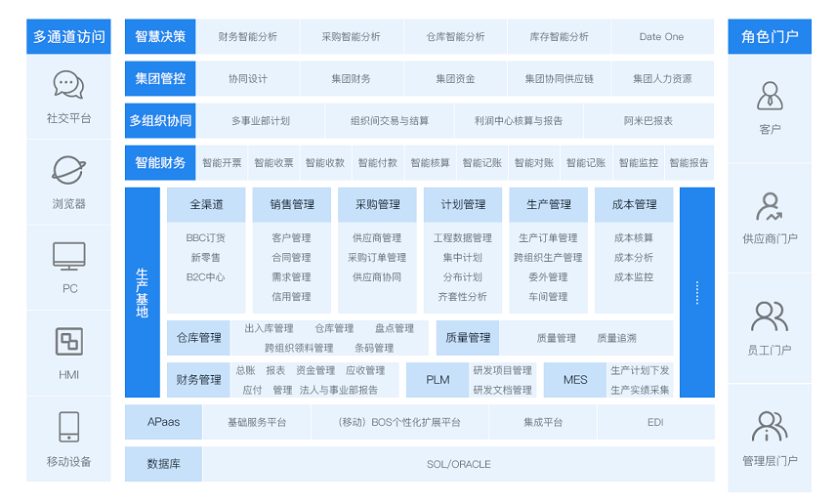Image resolution: width=836 pixels, height=504 pixels.
Task: Click the EDI cell
Action: click(x=655, y=422)
